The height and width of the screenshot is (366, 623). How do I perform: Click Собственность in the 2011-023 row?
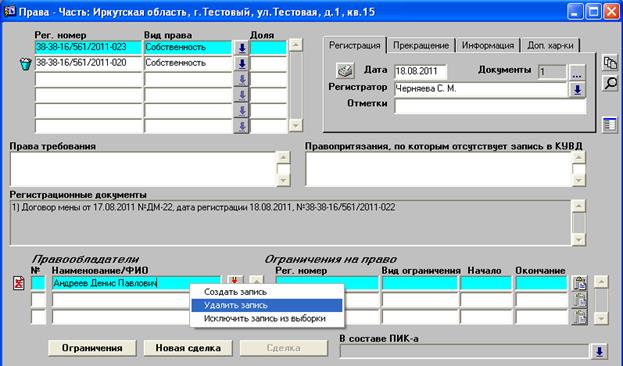tap(188, 47)
